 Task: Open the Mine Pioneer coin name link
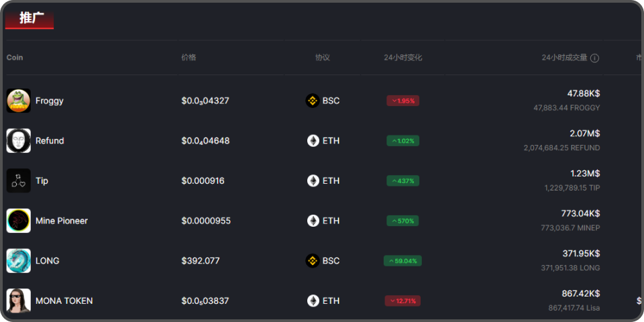[62, 221]
